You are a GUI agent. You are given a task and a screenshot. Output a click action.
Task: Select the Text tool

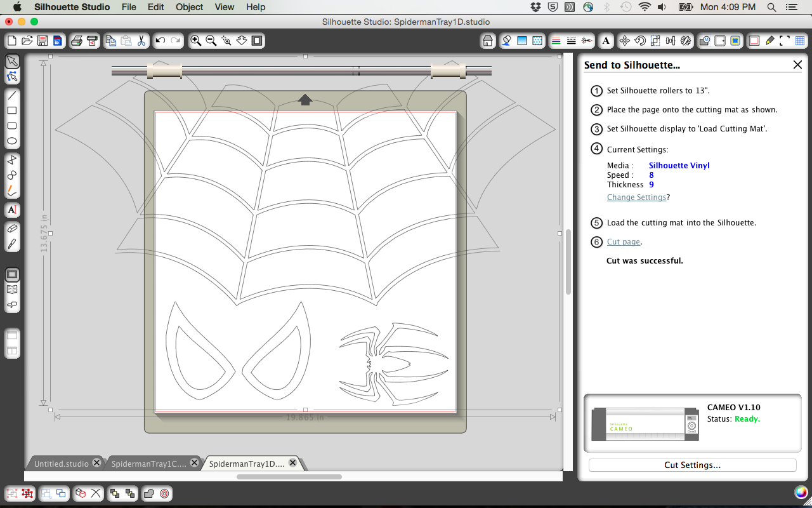(x=11, y=210)
